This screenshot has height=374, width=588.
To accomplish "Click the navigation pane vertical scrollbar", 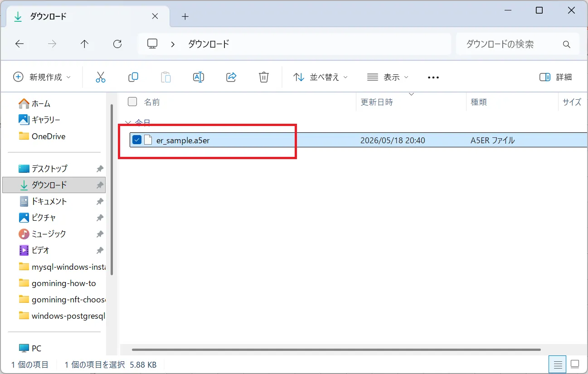I will [112, 190].
